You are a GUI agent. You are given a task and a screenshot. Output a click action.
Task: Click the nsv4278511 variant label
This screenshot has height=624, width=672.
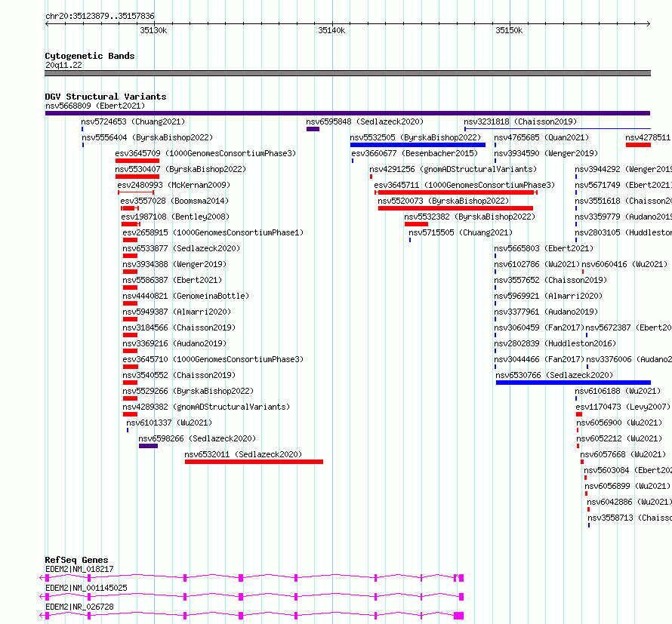tap(648, 137)
